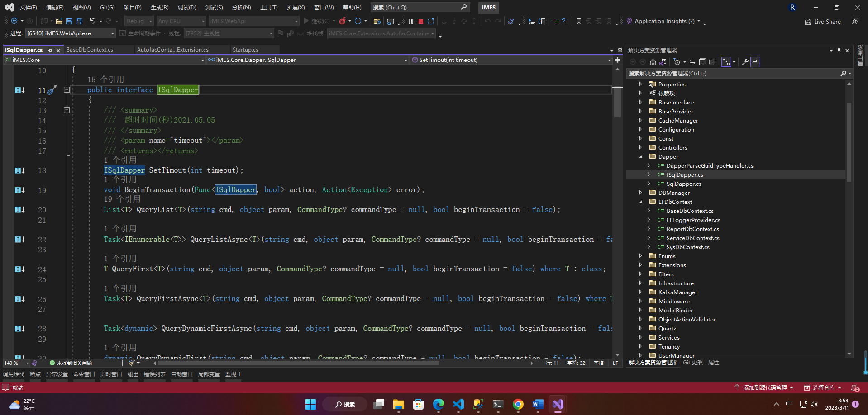Save all files with the double disk icon

79,21
